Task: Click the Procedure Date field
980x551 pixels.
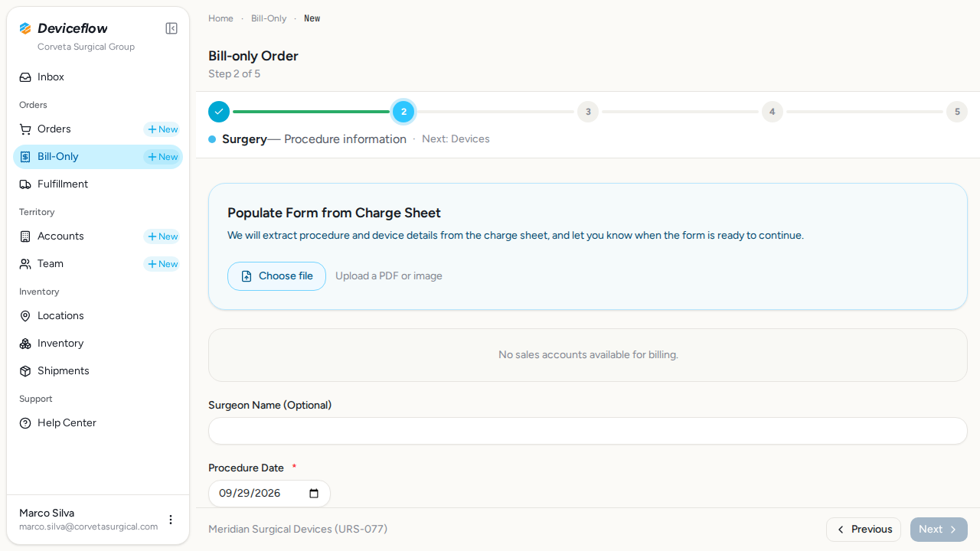Action: click(x=269, y=494)
